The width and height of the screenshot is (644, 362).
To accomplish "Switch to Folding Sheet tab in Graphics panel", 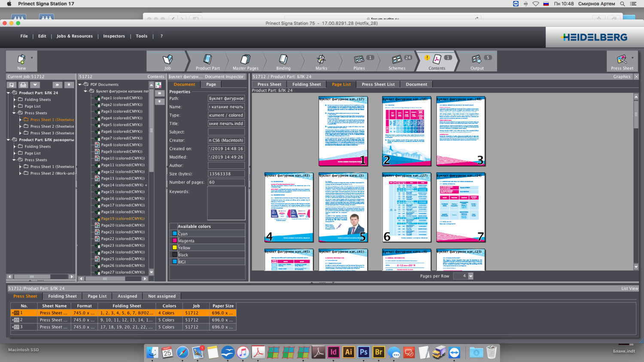I will [307, 84].
